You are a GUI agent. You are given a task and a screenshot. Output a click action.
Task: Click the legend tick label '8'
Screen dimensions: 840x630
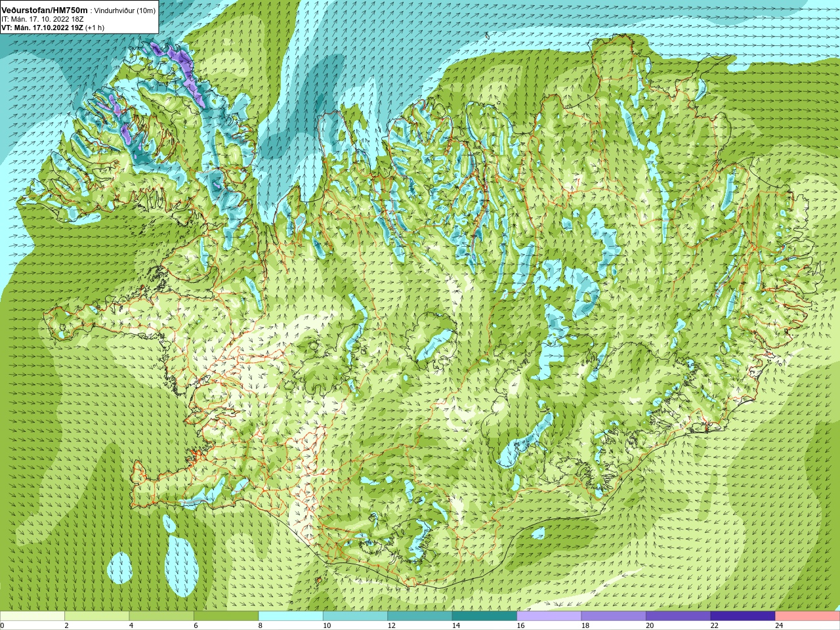coord(261,625)
